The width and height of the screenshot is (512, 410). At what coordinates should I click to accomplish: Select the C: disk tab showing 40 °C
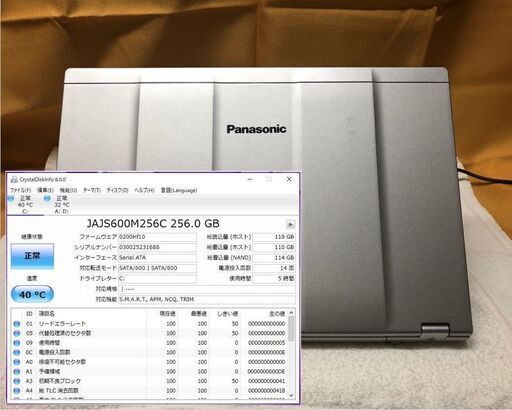pyautogui.click(x=25, y=205)
